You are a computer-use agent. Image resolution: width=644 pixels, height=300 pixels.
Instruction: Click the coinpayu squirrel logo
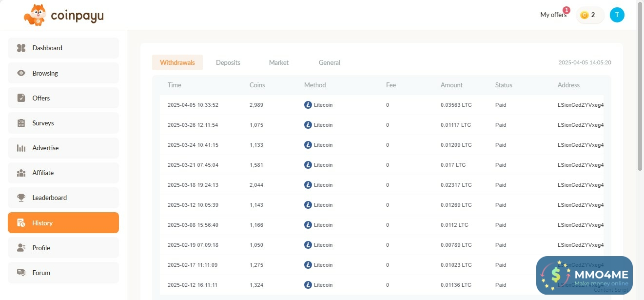click(x=35, y=15)
